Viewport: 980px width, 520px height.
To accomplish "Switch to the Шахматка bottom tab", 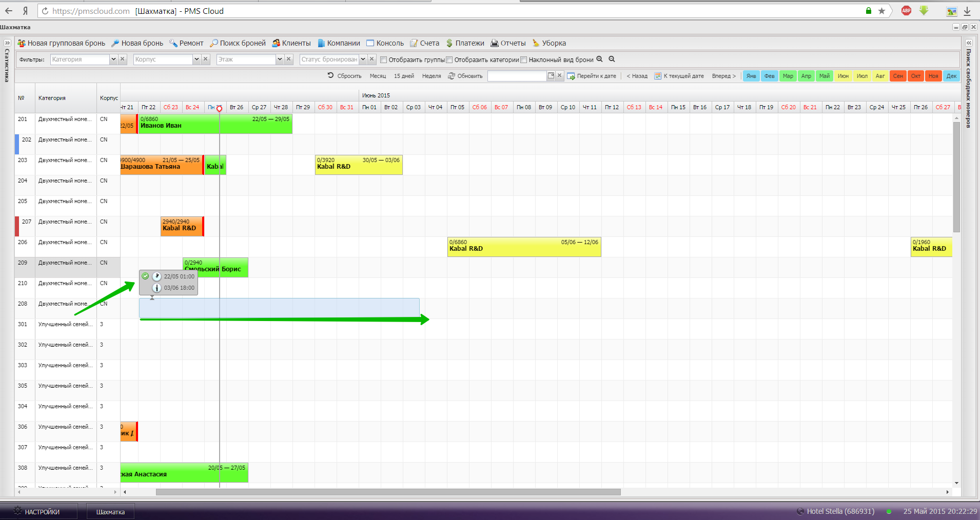I will [110, 512].
